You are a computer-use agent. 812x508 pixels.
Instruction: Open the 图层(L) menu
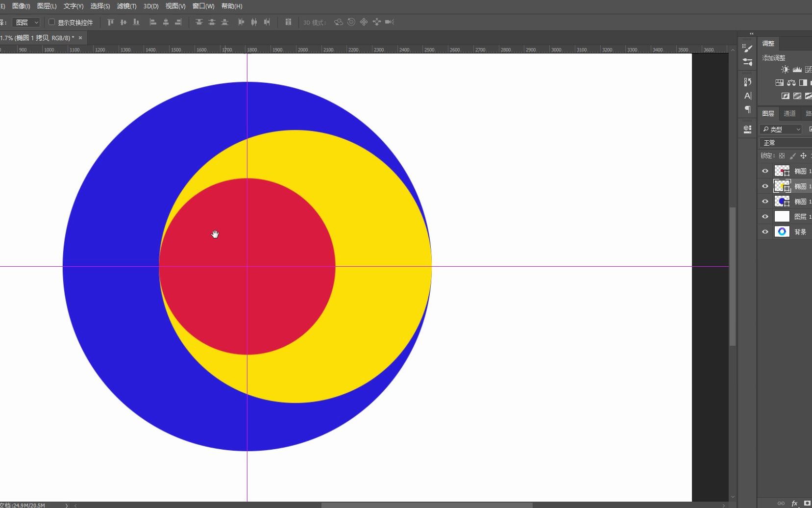coord(47,6)
